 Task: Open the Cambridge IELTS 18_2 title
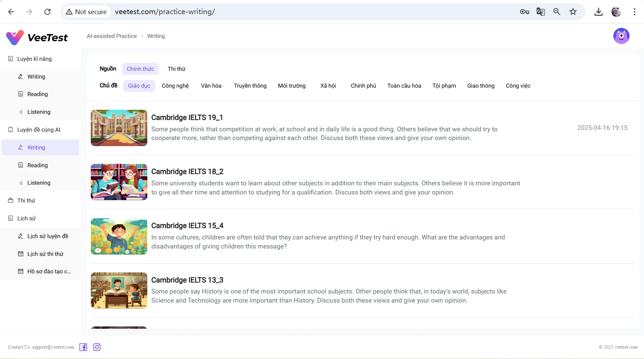point(187,172)
